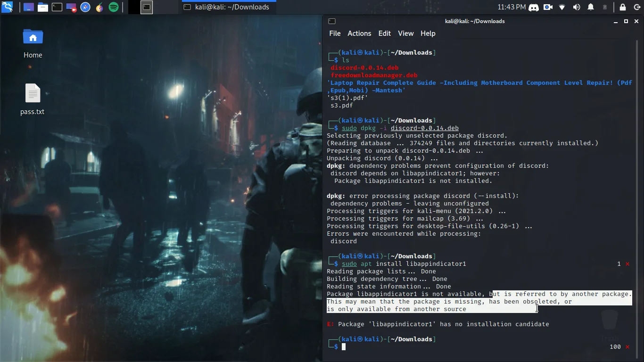Select the pass.txt desktop file
The height and width of the screenshot is (362, 644).
(x=33, y=99)
